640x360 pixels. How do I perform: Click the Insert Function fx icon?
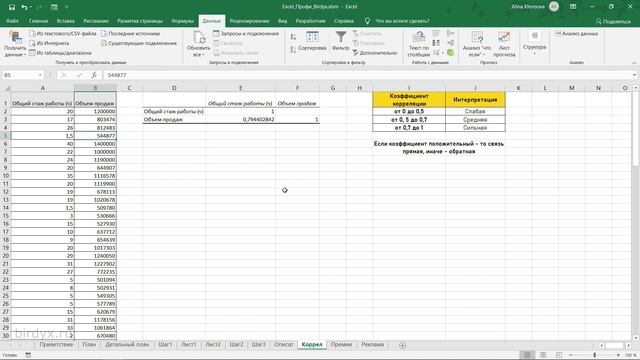point(94,75)
